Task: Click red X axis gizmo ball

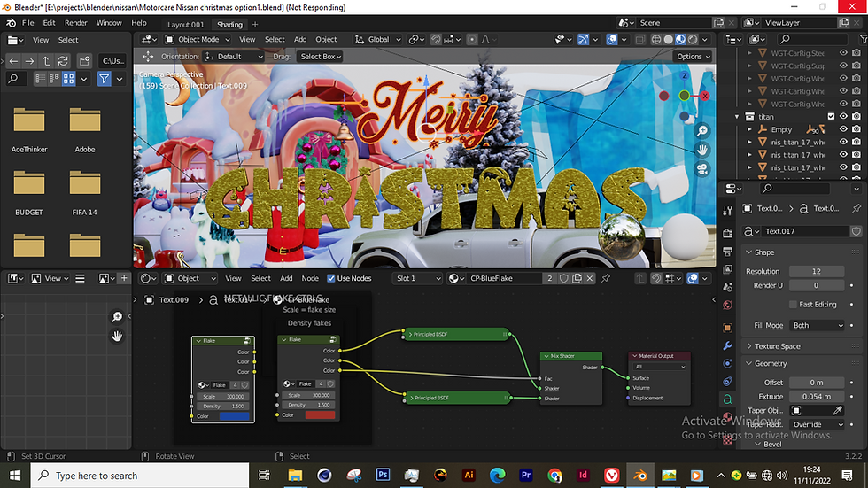Action: 705,96
